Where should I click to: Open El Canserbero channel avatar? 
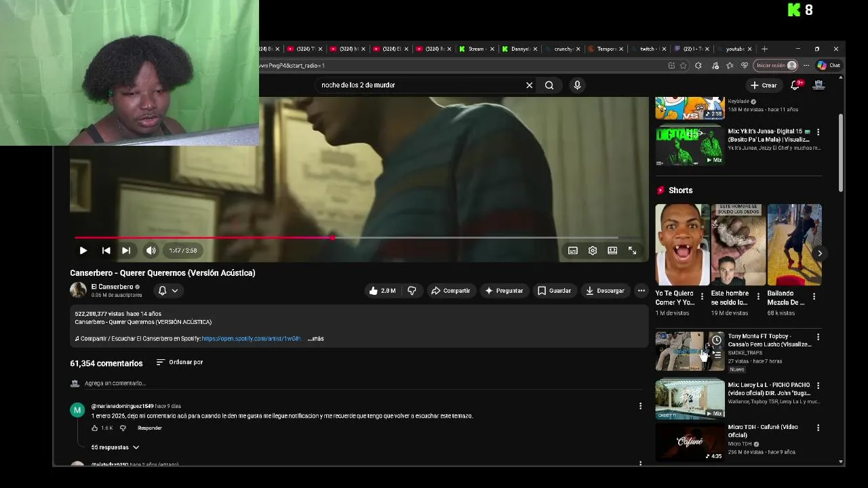pos(78,290)
